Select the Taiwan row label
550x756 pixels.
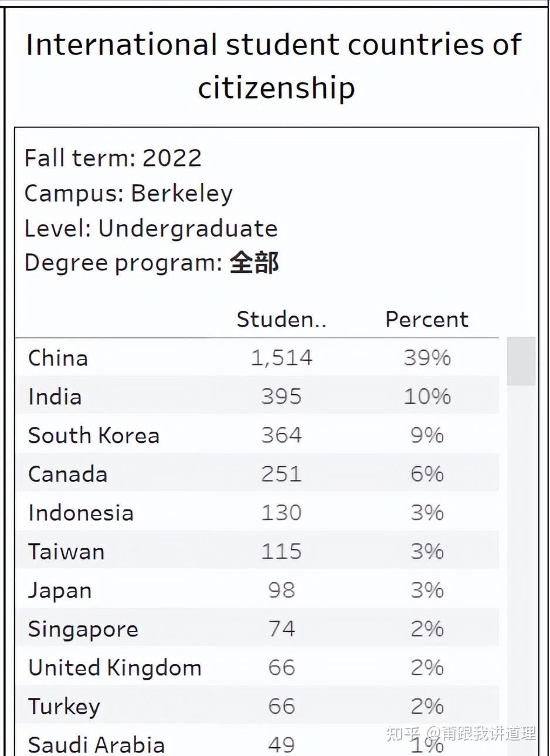66,551
